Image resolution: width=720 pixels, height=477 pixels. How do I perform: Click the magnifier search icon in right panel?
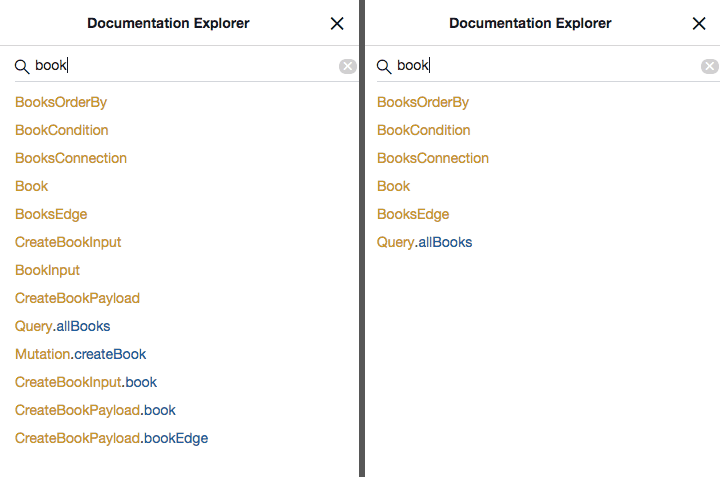tap(383, 66)
